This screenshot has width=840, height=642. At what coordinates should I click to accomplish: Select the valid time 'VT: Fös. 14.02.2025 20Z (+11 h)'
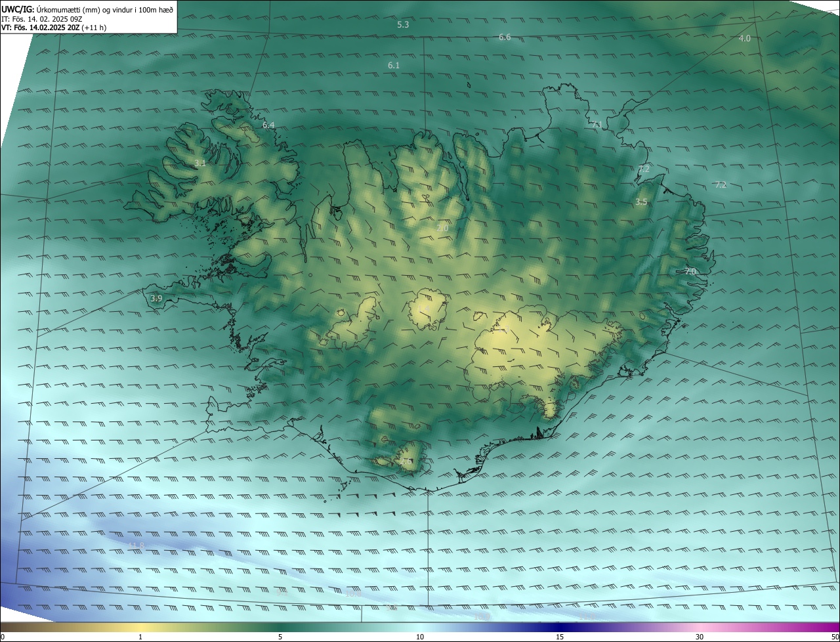coord(54,28)
